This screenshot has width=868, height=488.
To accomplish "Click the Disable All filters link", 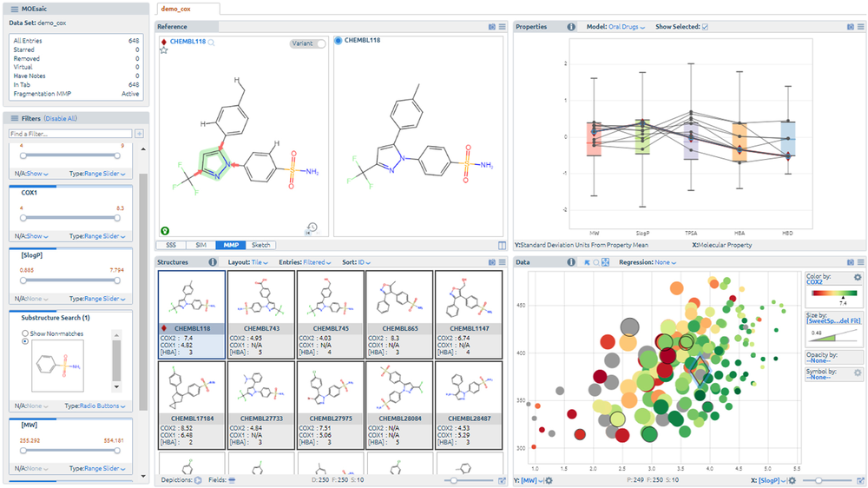I will click(x=61, y=119).
